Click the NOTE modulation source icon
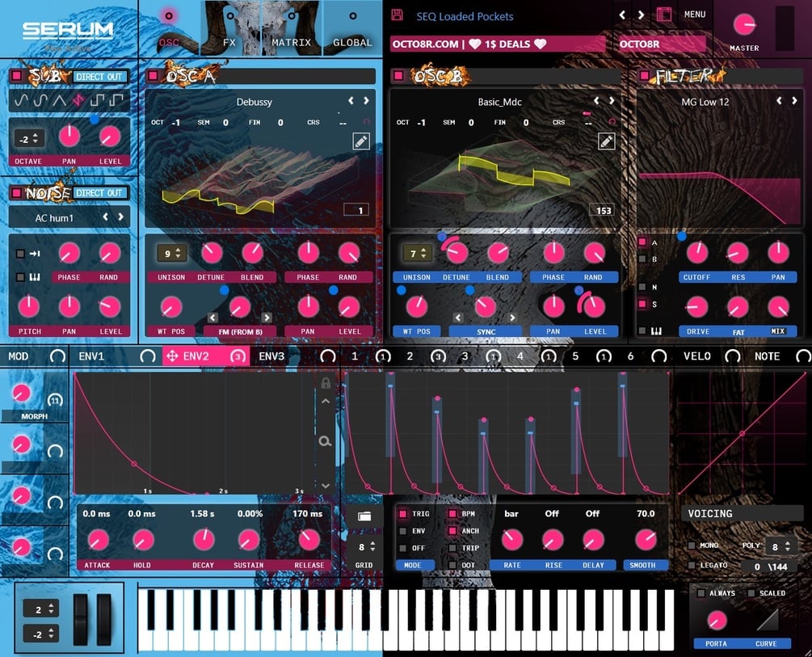 [x=802, y=356]
